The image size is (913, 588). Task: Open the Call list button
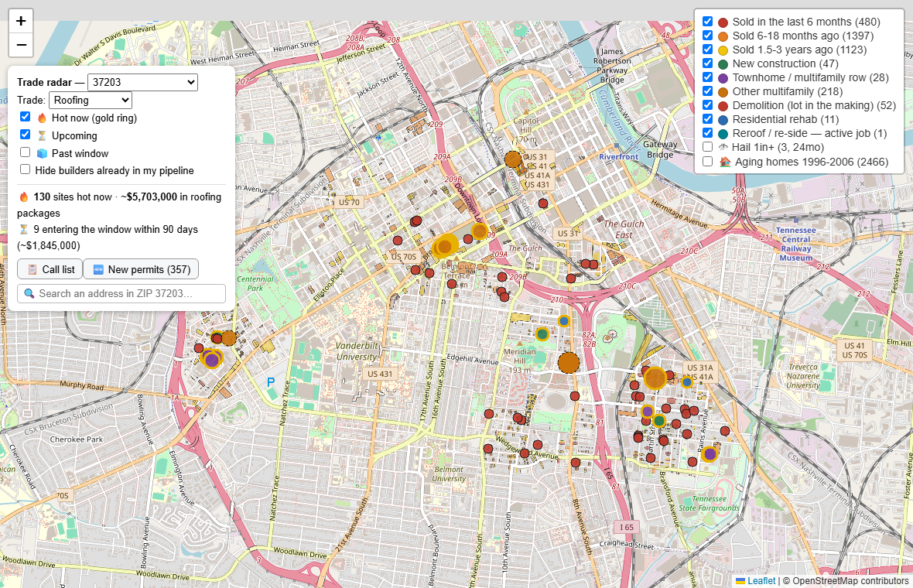pyautogui.click(x=50, y=269)
